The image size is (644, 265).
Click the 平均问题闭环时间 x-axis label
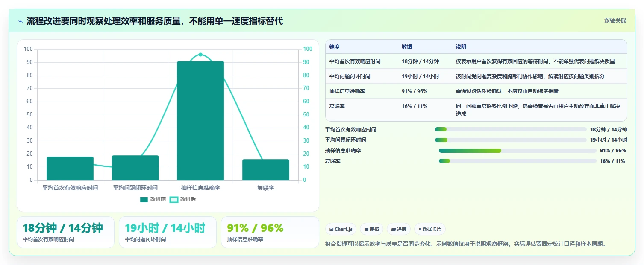[135, 188]
